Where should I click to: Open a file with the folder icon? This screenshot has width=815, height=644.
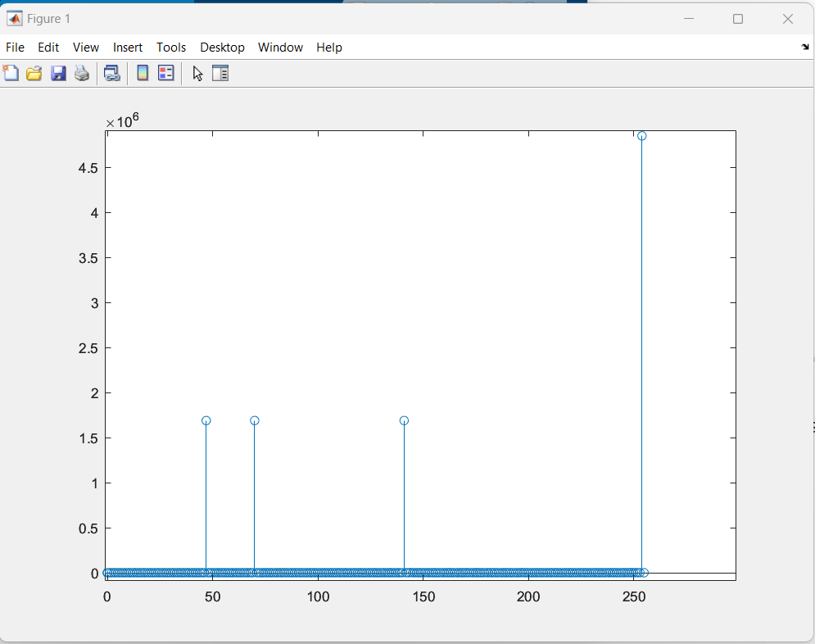coord(34,73)
